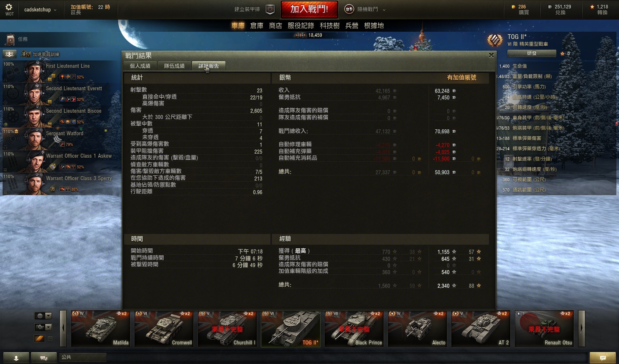
Task: Select the Cromwell tank thumbnail
Action: coord(164,329)
